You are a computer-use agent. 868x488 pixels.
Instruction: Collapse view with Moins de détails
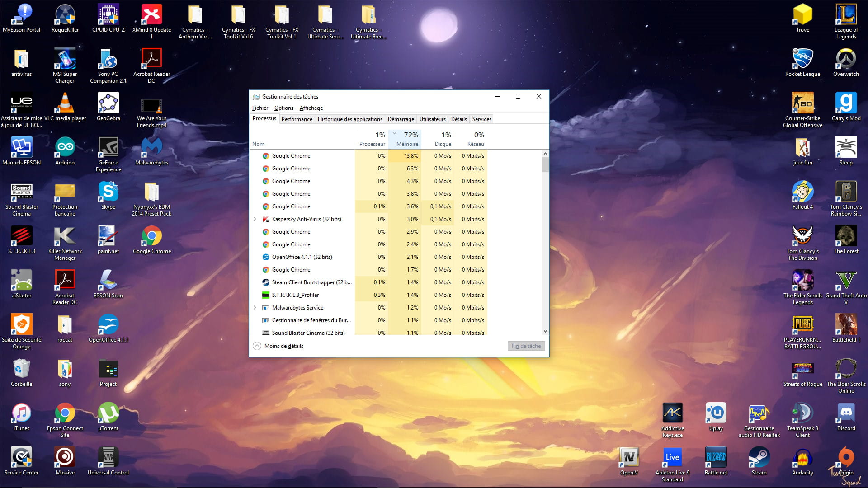278,346
